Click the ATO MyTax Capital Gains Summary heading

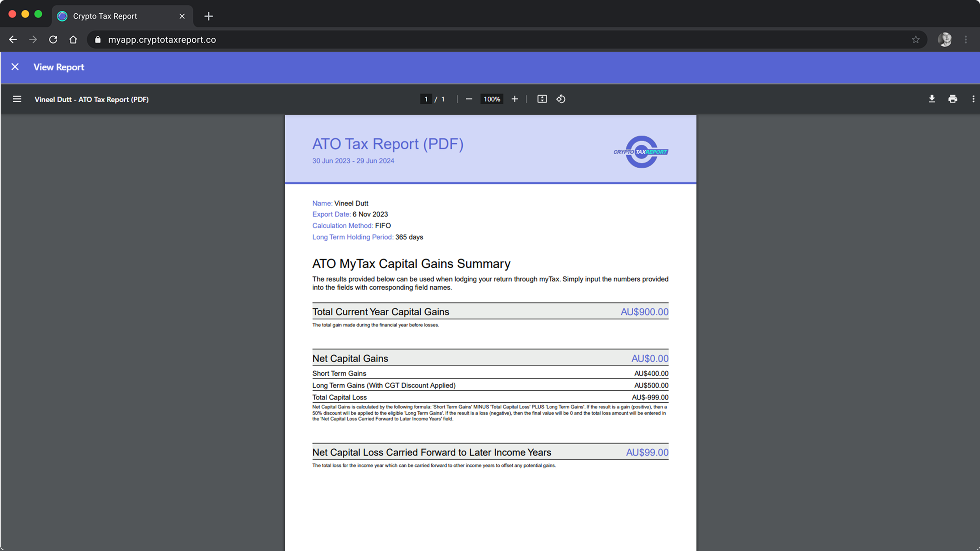(x=411, y=264)
